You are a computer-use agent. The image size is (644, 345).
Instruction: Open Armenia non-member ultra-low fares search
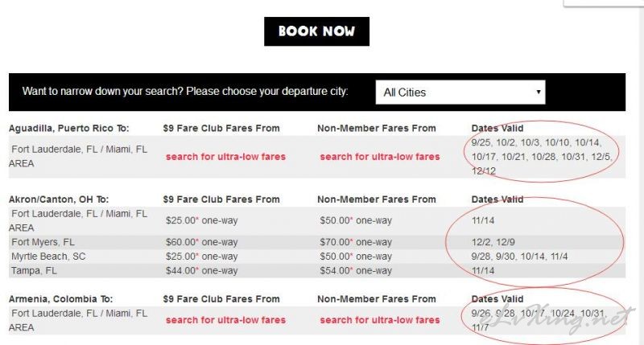pyautogui.click(x=380, y=320)
